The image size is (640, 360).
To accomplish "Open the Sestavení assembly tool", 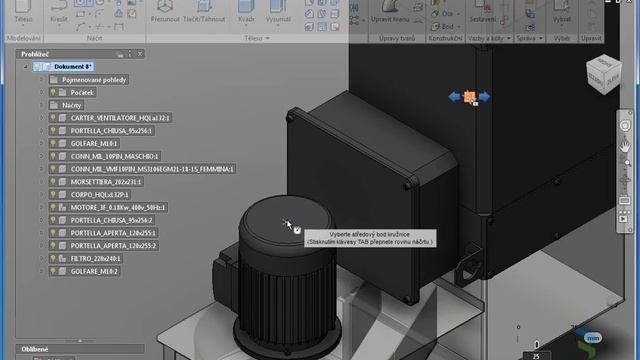I will coord(482,10).
